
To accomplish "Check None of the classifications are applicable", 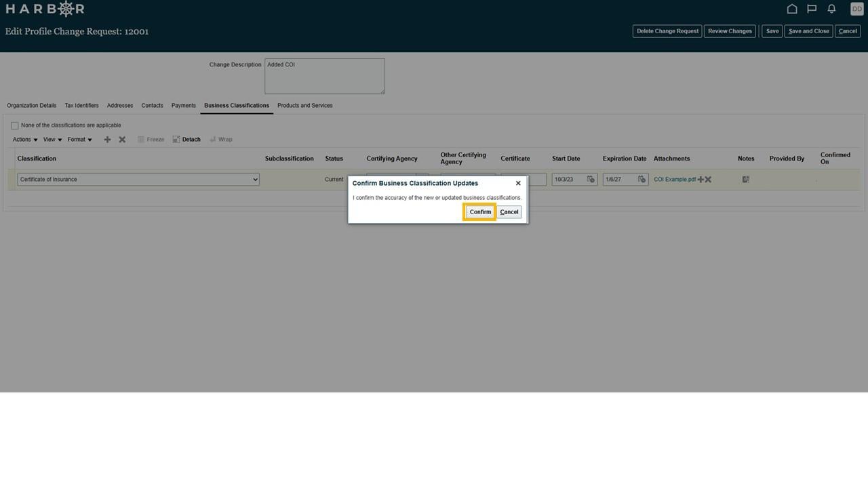I will point(14,125).
